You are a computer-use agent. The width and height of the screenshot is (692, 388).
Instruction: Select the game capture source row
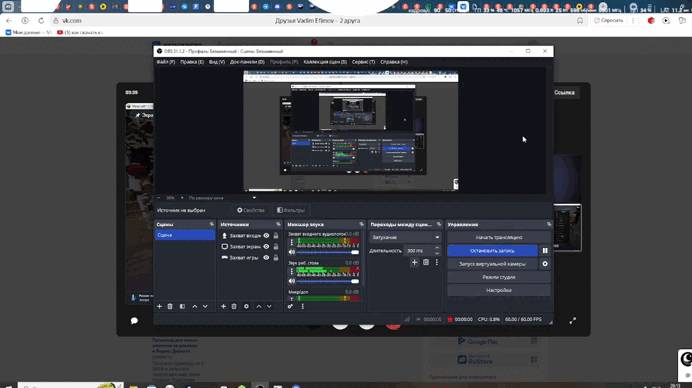pos(250,258)
